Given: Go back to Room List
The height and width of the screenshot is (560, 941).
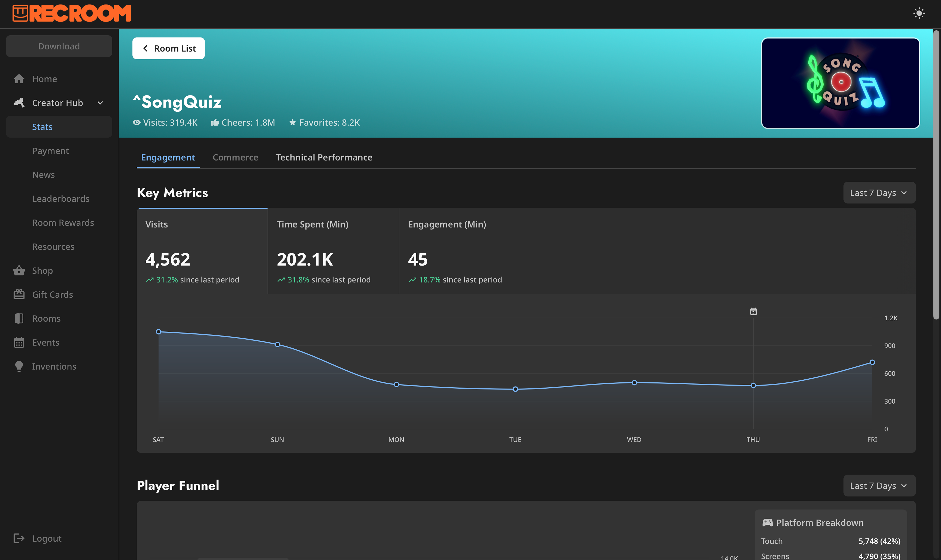Looking at the screenshot, I should click(x=168, y=48).
